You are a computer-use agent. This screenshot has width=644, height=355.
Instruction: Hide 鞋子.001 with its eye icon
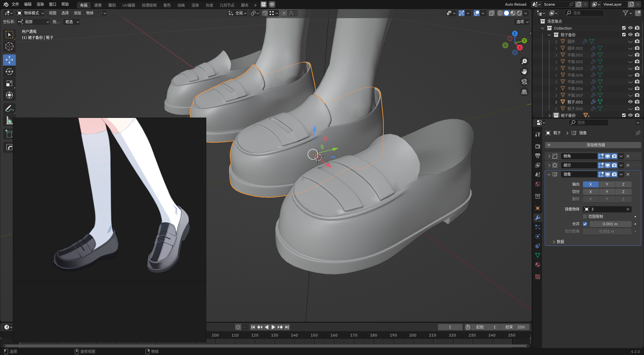point(630,102)
